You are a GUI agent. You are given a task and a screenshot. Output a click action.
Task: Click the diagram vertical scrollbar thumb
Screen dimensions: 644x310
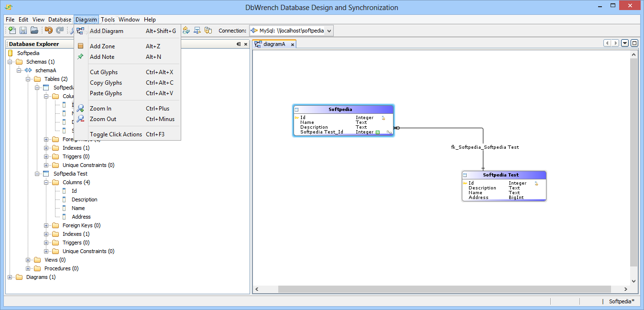click(634, 163)
